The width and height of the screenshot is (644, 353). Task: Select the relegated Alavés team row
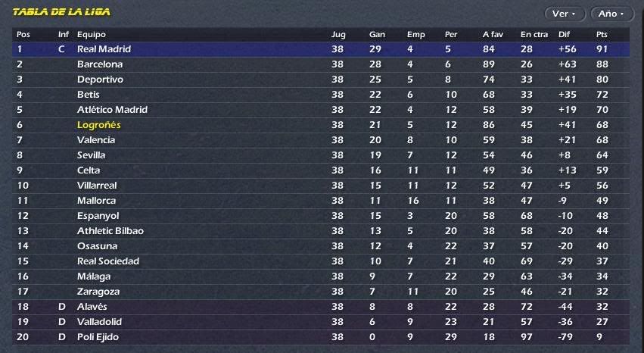click(x=321, y=307)
